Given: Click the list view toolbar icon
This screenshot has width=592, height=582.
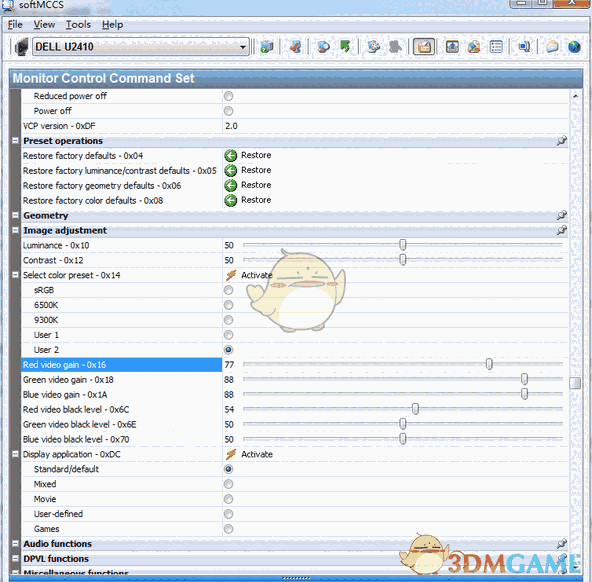Looking at the screenshot, I should (x=496, y=47).
